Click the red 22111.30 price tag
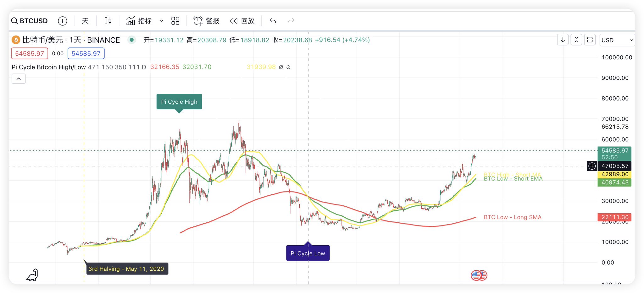This screenshot has width=644, height=293. point(614,217)
